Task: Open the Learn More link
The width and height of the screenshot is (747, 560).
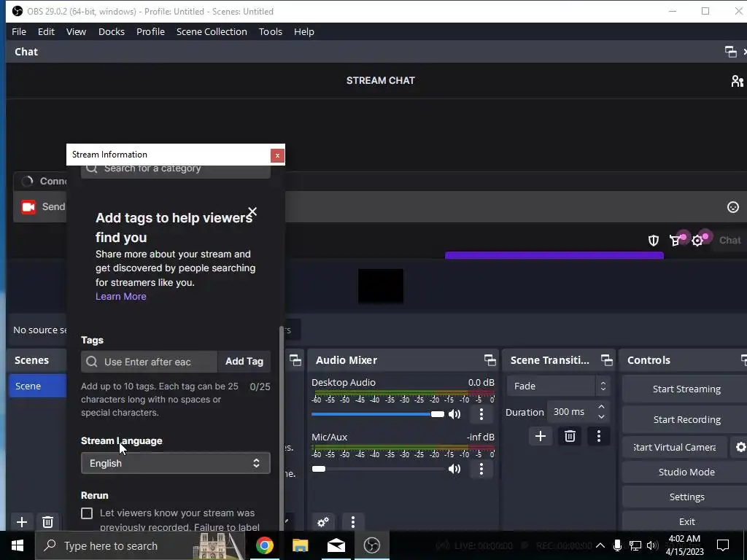Action: tap(121, 296)
